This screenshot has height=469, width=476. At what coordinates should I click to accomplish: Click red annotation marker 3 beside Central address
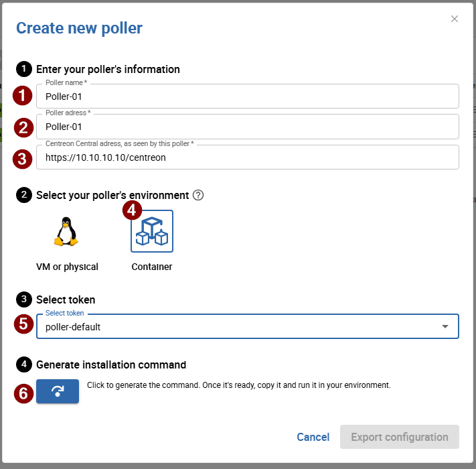click(23, 159)
